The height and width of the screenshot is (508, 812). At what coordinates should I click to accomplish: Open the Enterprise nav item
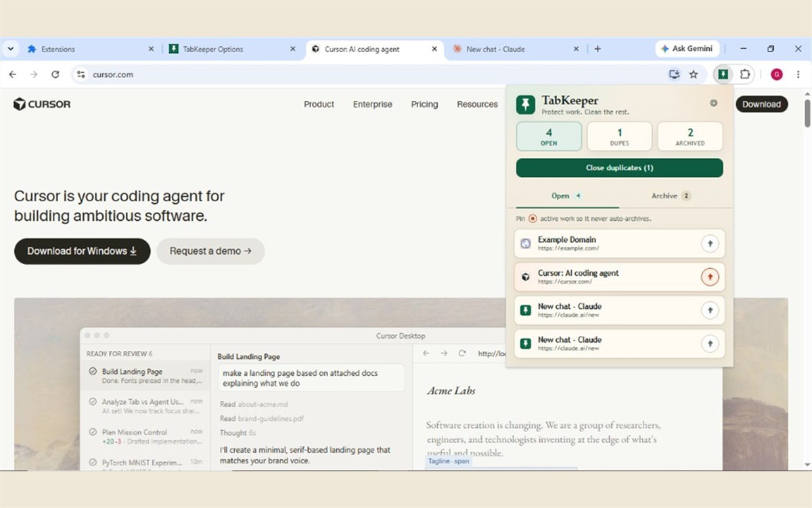click(x=372, y=104)
